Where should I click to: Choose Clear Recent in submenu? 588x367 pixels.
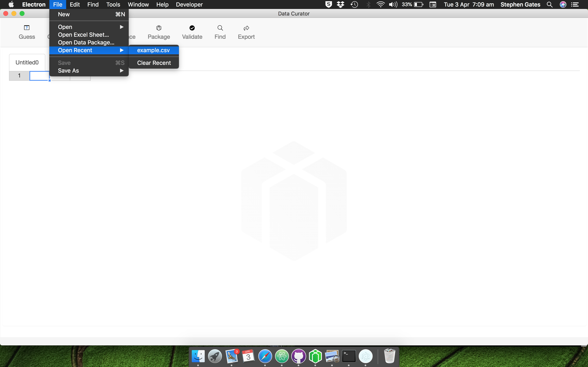click(x=154, y=63)
